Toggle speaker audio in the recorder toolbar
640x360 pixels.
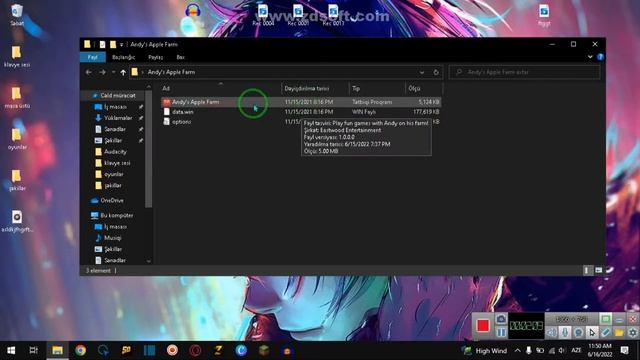tap(551, 333)
